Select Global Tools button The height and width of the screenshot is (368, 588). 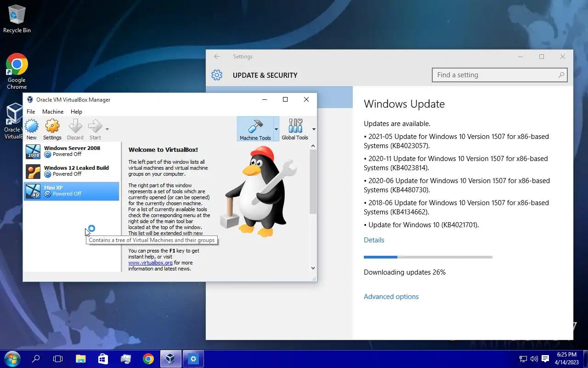pyautogui.click(x=295, y=129)
